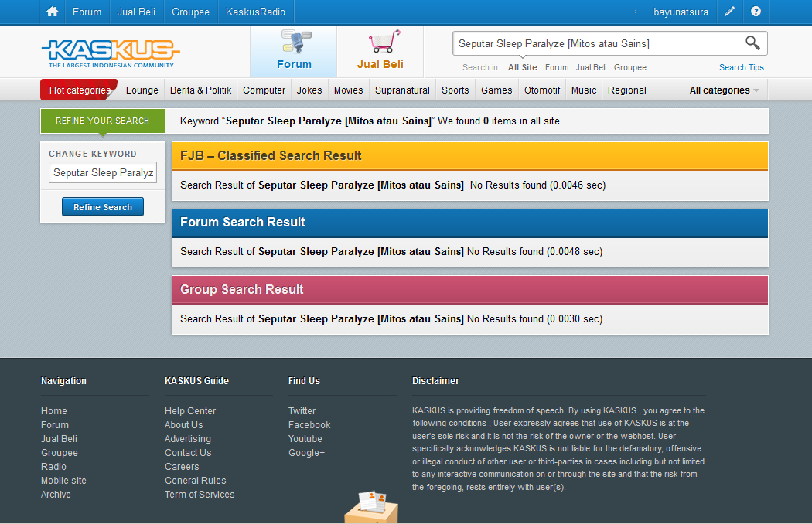The width and height of the screenshot is (812, 524).
Task: Open the question mark help icon
Action: (756, 12)
